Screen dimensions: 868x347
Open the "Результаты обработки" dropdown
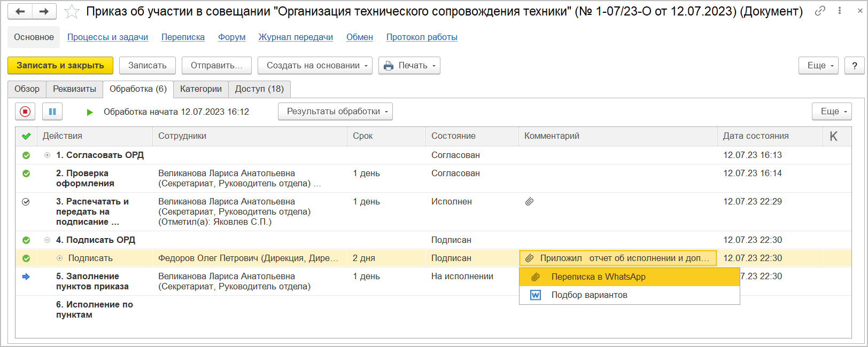(x=335, y=112)
